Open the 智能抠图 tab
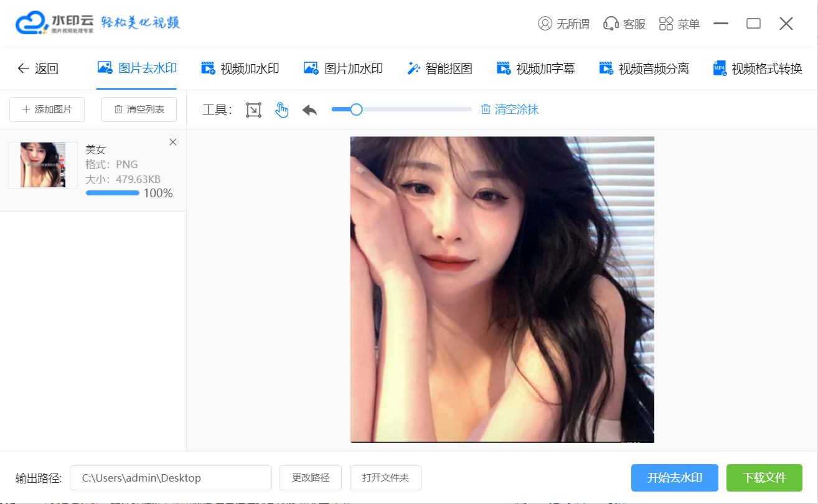This screenshot has height=504, width=818. tap(440, 68)
